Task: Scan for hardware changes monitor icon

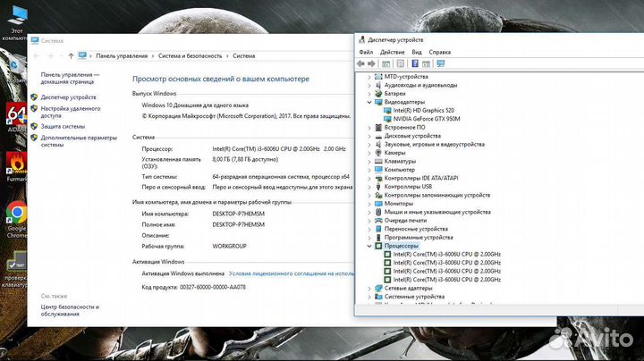Action: tap(441, 63)
